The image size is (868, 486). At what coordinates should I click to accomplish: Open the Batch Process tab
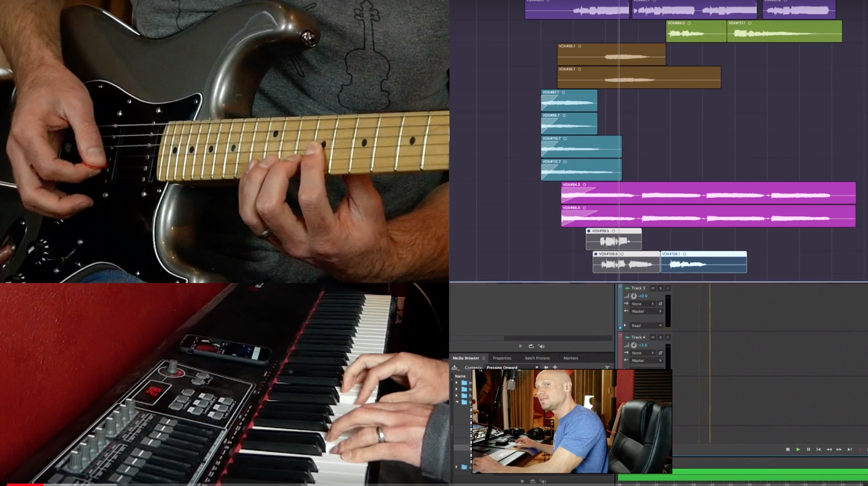tap(537, 358)
